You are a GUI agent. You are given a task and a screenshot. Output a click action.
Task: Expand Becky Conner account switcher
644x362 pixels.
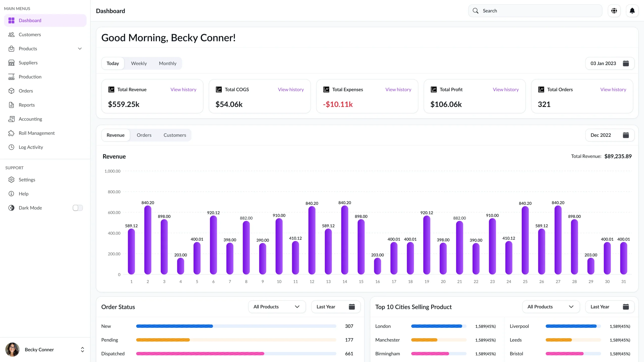tap(82, 349)
